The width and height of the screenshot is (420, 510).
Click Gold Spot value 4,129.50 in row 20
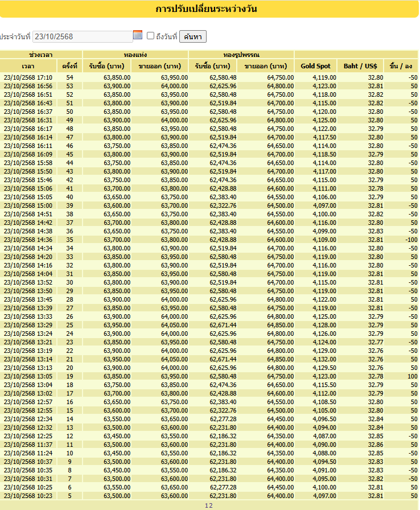point(324,368)
